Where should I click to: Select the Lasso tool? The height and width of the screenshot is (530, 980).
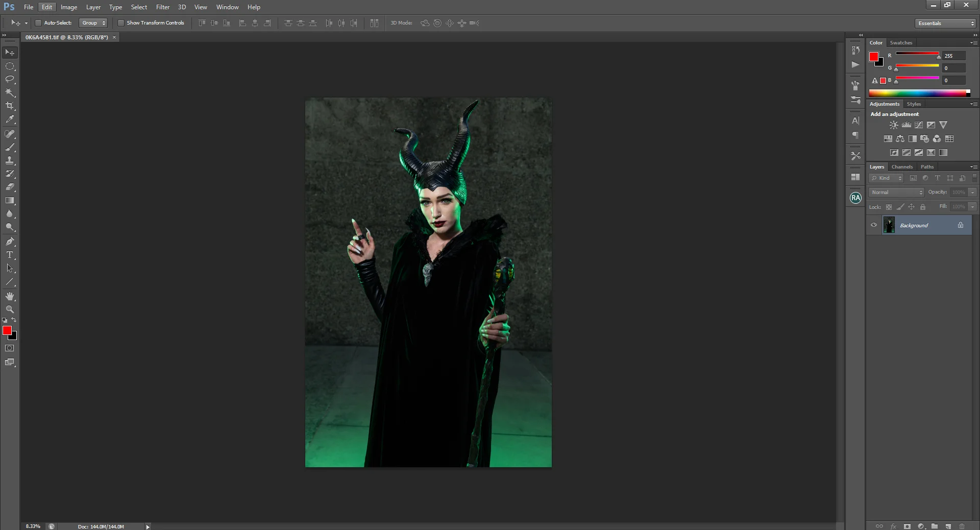10,79
